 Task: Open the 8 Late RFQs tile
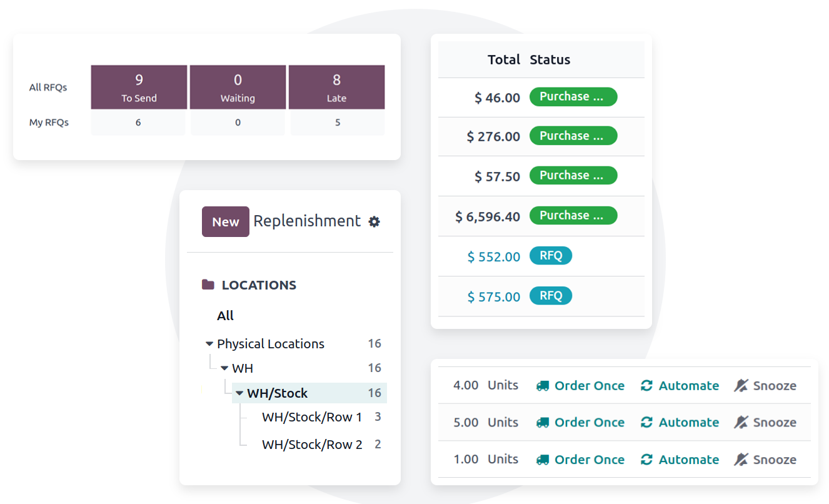[x=336, y=87]
